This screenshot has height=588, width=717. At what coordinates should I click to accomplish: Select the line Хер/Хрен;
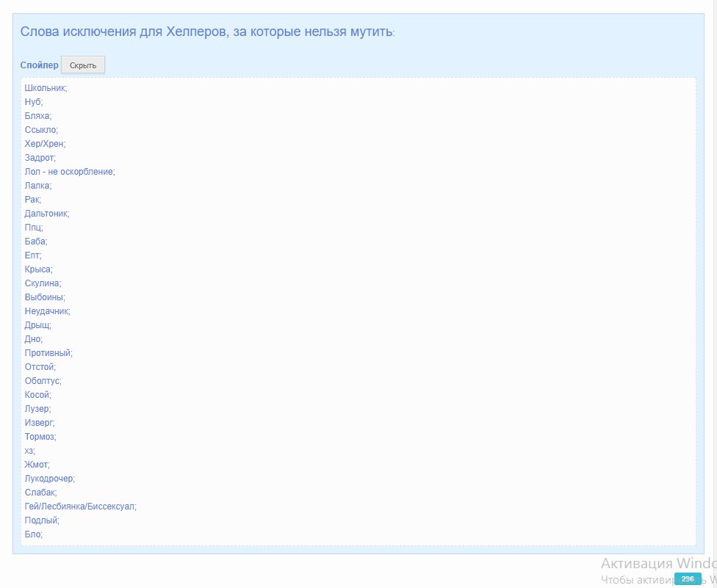tap(45, 143)
